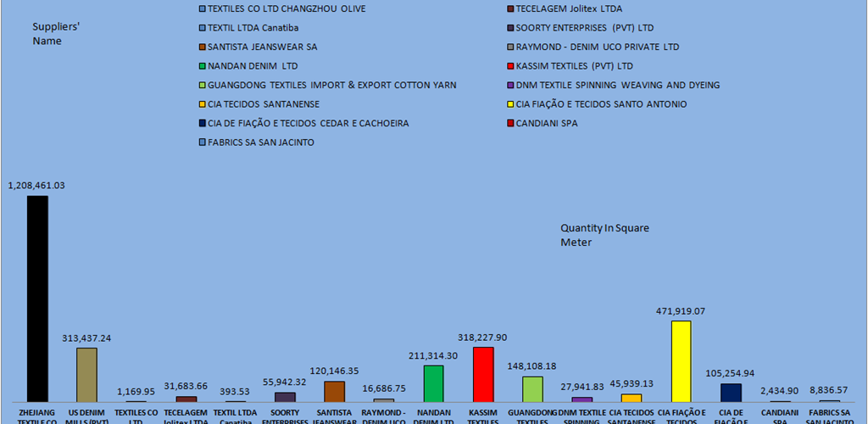The width and height of the screenshot is (868, 424).
Task: Click SANTISTA JEANSWEAR SA legend brown swatch
Action: tap(202, 47)
